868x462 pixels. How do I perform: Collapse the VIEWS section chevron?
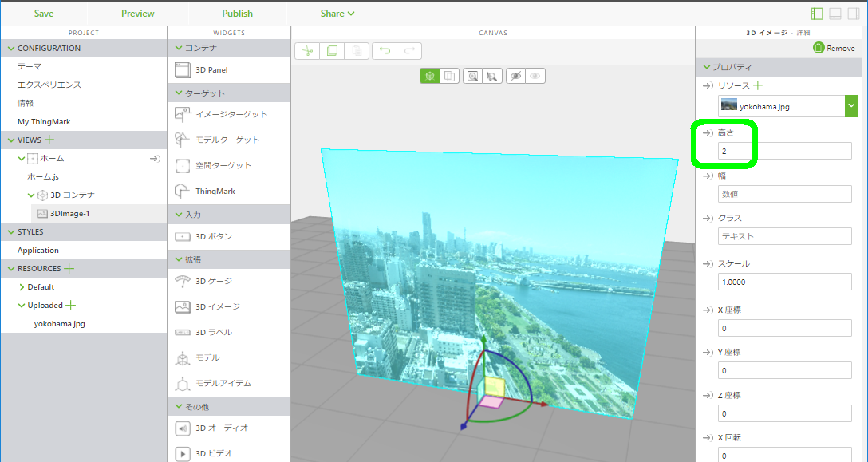coord(10,140)
